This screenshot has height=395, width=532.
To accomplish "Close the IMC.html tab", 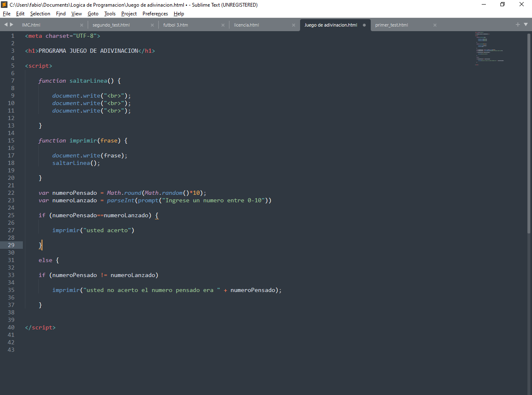I will click(x=81, y=25).
